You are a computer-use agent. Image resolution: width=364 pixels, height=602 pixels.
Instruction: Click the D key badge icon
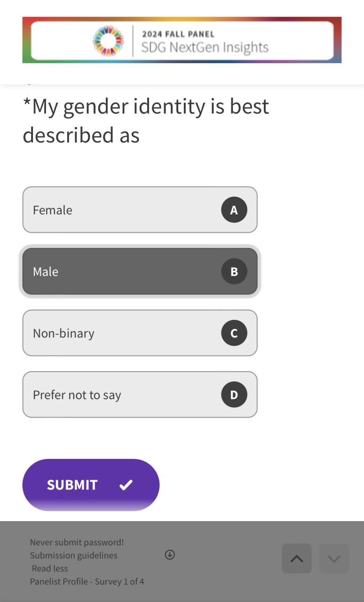point(234,395)
